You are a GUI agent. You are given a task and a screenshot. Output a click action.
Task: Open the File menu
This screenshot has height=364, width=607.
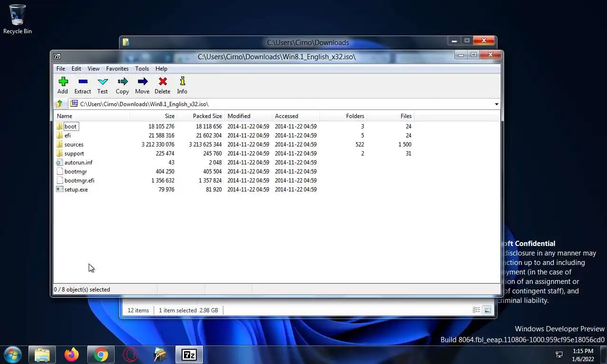point(61,69)
